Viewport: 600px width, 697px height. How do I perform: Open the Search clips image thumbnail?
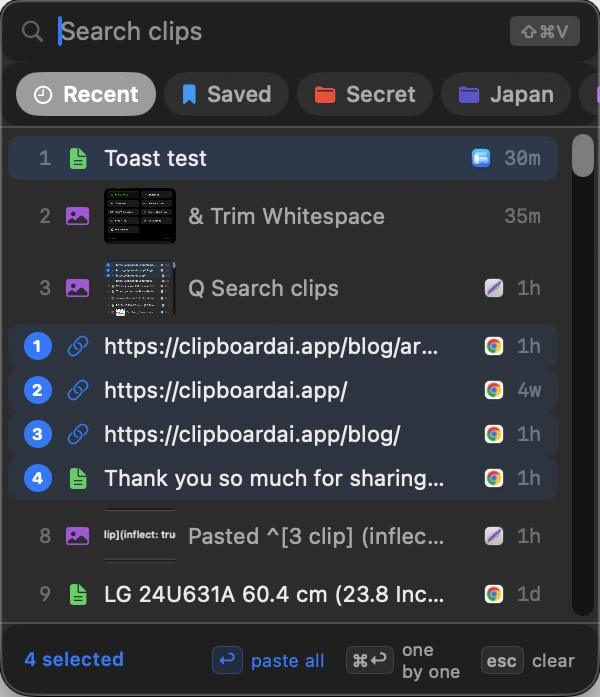[140, 288]
